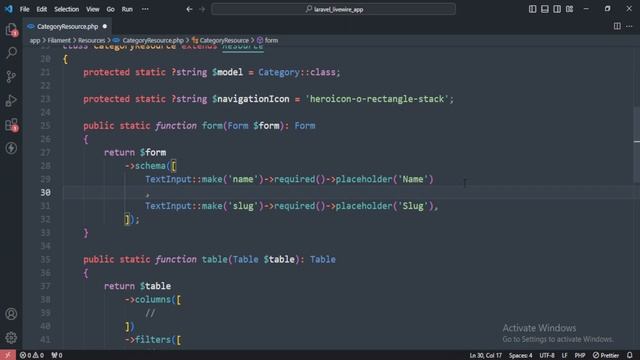640x360 pixels.
Task: Show errors and warnings in status bar
Action: click(x=32, y=355)
